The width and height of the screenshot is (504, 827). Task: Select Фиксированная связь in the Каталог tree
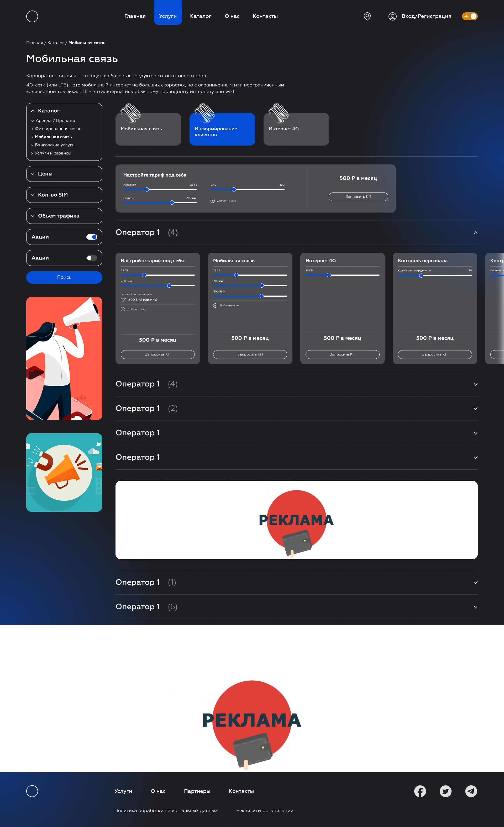click(58, 128)
